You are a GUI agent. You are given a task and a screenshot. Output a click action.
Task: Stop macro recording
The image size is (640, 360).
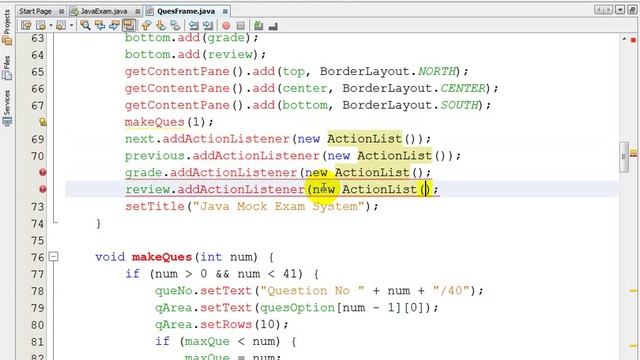(x=241, y=26)
